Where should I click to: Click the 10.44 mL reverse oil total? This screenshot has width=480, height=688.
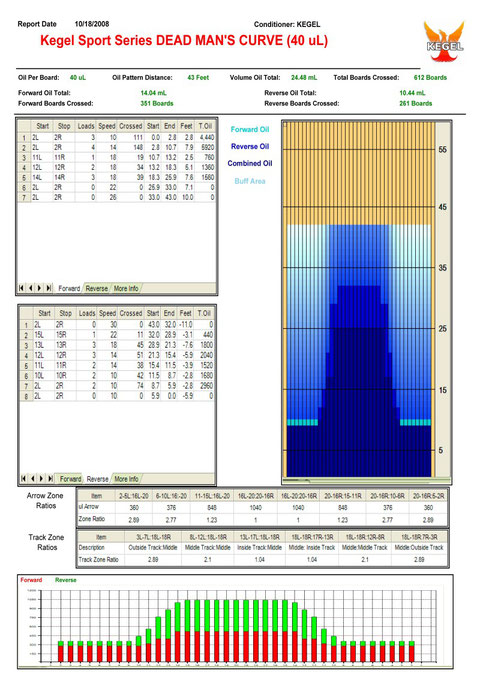click(x=412, y=93)
